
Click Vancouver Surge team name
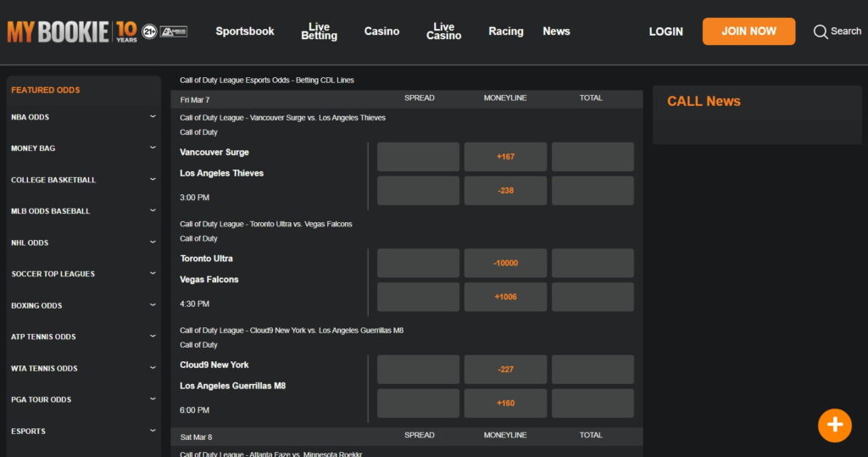click(x=214, y=153)
